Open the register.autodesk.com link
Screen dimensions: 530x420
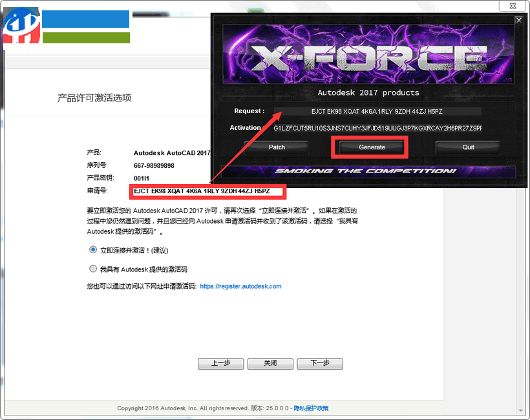[x=240, y=286]
